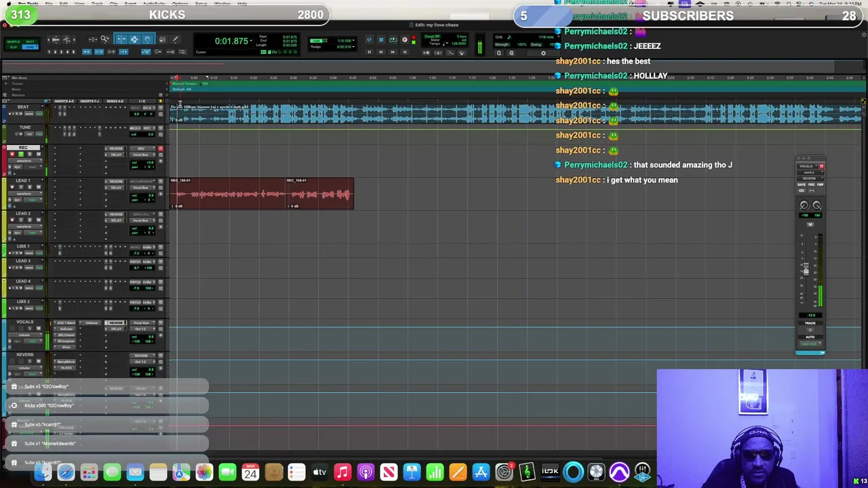Switch to Shuffle edit mode
Screen dimensions: 868x488
tap(14, 42)
